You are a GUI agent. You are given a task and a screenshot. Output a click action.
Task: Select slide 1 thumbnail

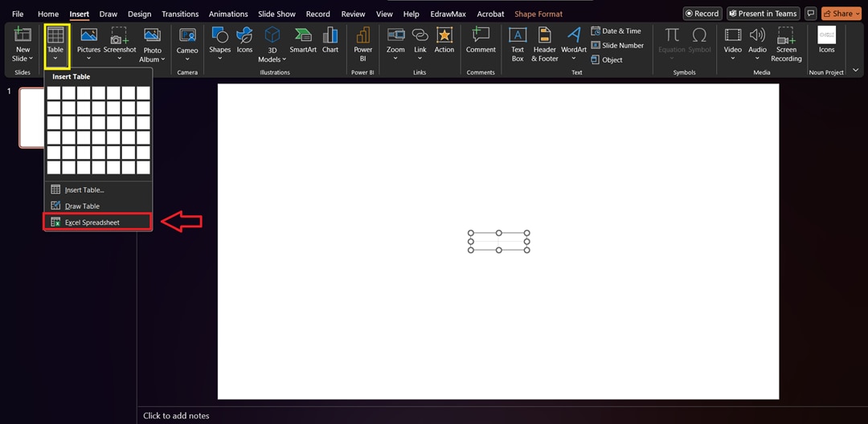[31, 117]
